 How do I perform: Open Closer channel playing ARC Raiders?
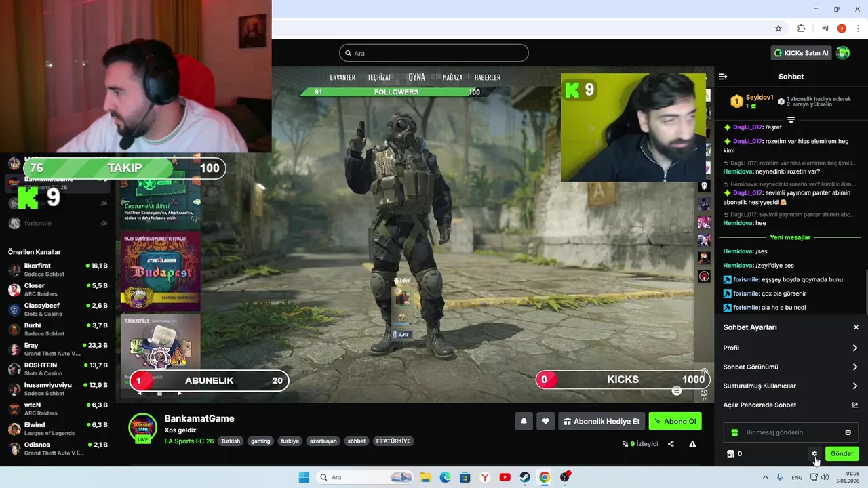coord(58,289)
